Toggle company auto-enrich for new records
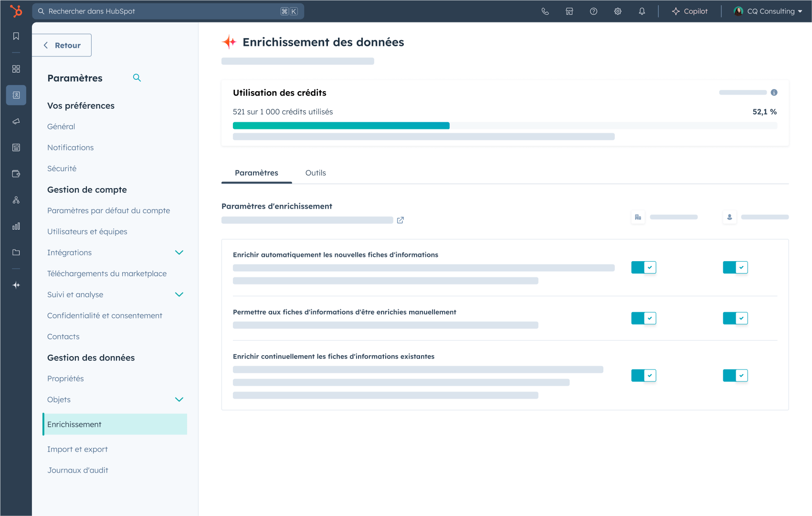Screen dimensions: 812x516 point(643,267)
